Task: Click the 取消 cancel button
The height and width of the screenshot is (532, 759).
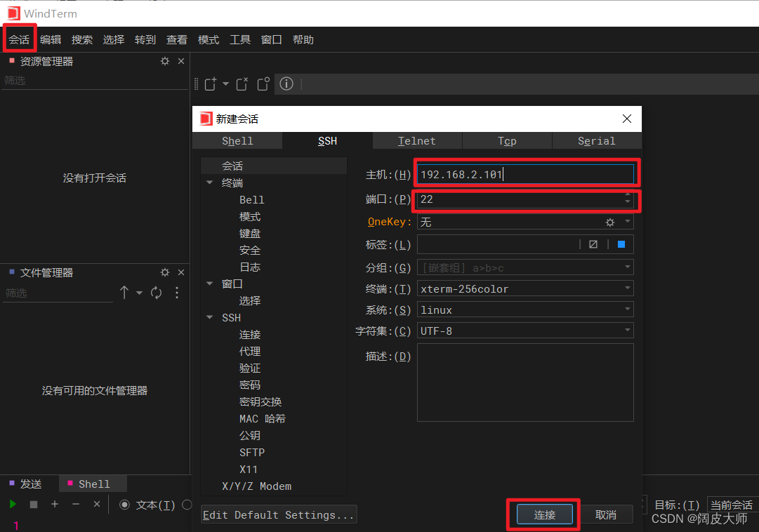Action: [x=605, y=514]
